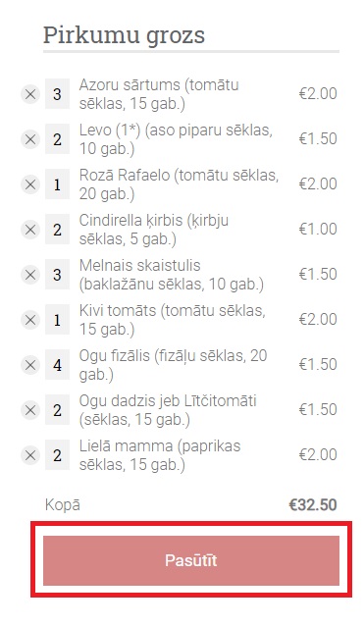364x626 pixels.
Task: Edit quantity 3 for Azoru sārtums
Action: [x=57, y=94]
